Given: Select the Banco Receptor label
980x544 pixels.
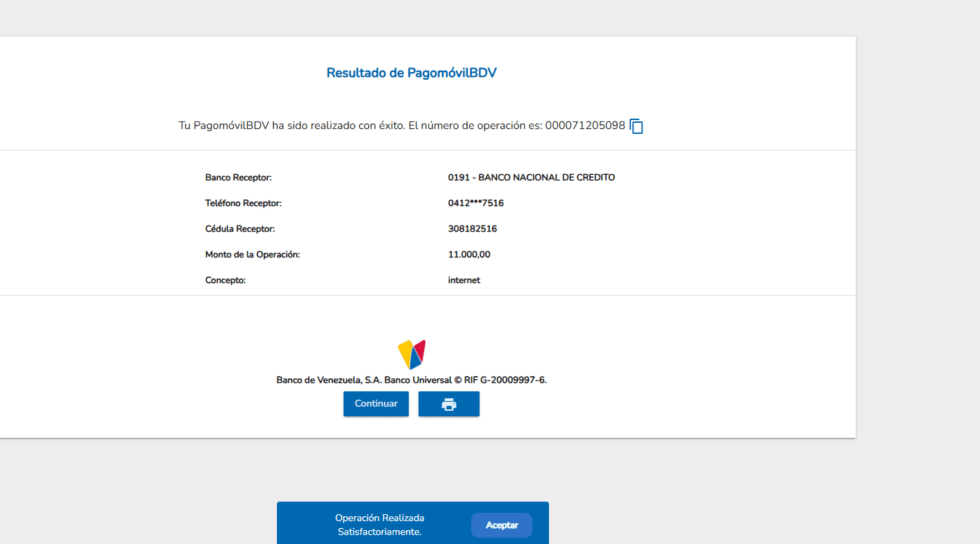Looking at the screenshot, I should tap(238, 178).
